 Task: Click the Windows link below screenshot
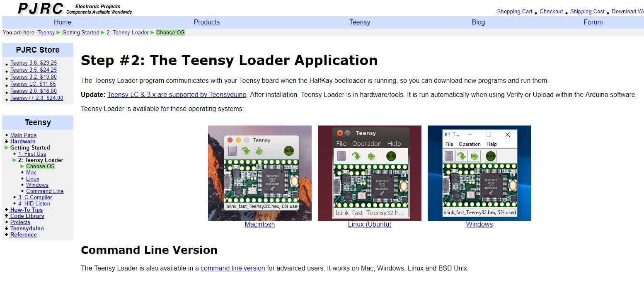point(479,225)
